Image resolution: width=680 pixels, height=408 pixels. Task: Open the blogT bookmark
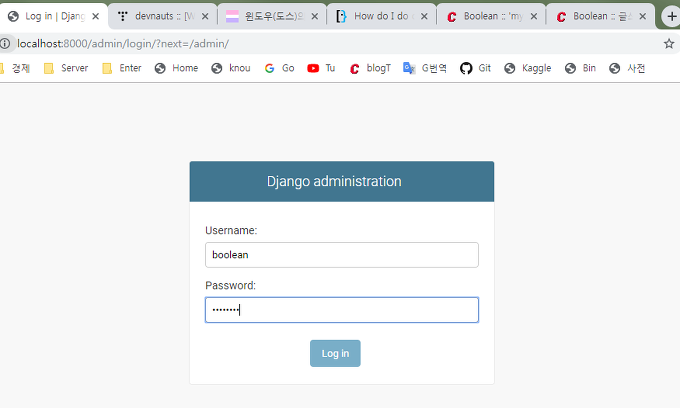pos(370,68)
